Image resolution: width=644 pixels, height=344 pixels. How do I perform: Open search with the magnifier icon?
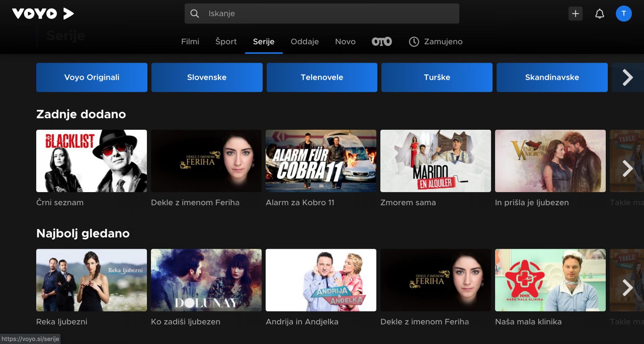coord(195,13)
